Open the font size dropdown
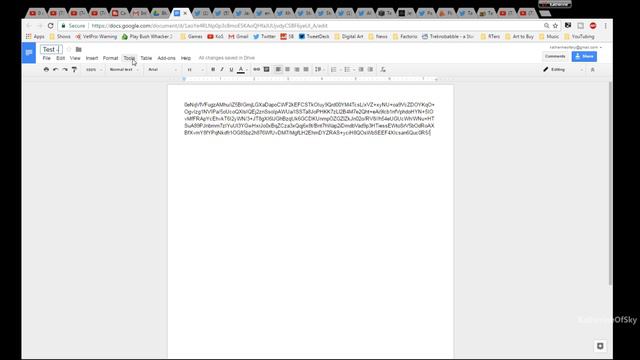640x360 pixels. point(195,70)
